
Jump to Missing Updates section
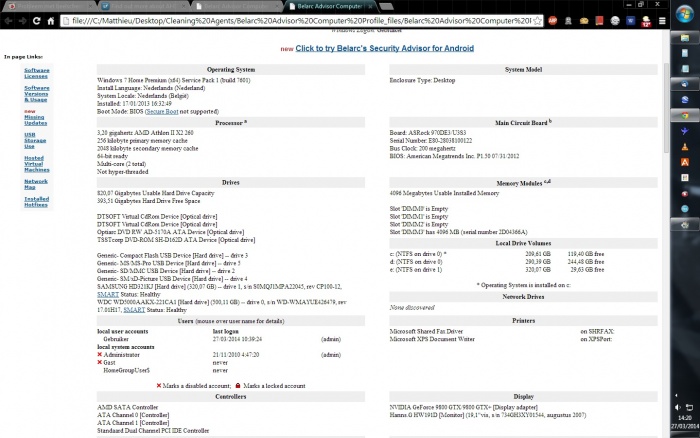(35, 120)
